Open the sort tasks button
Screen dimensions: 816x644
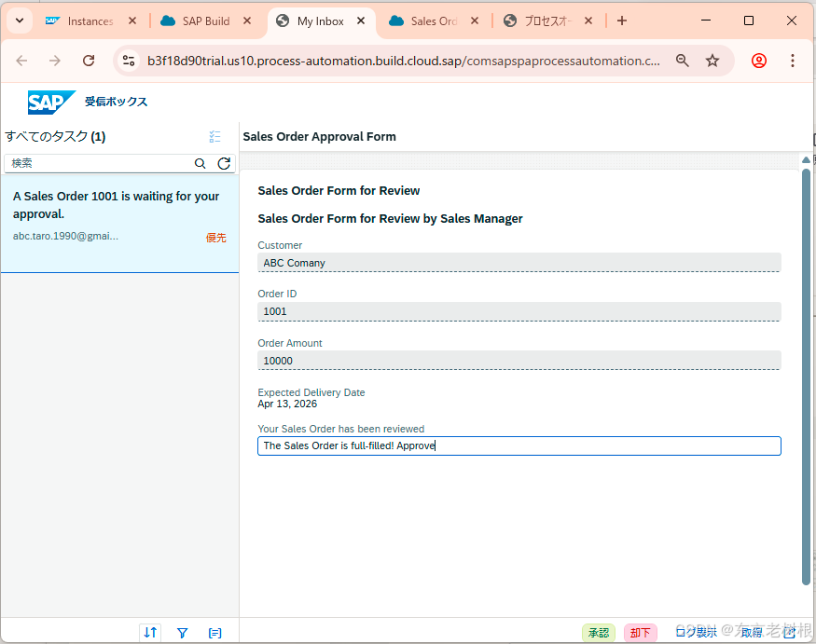(x=150, y=633)
